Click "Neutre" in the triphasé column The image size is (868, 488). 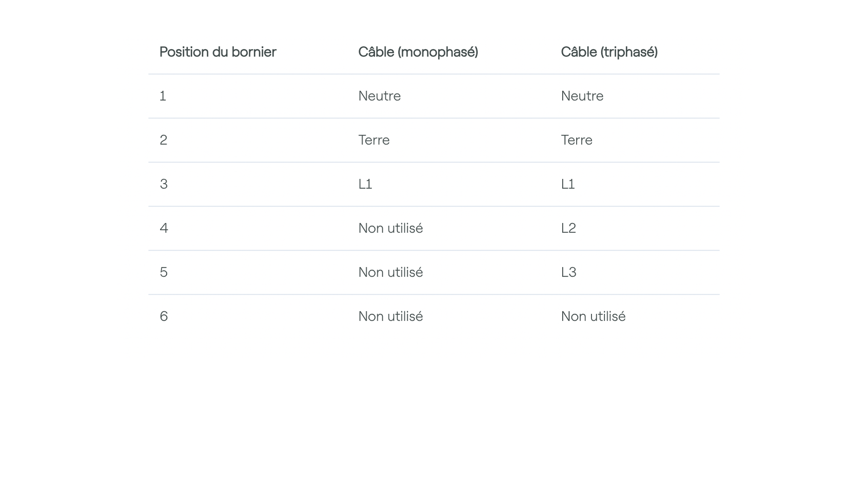pos(582,96)
